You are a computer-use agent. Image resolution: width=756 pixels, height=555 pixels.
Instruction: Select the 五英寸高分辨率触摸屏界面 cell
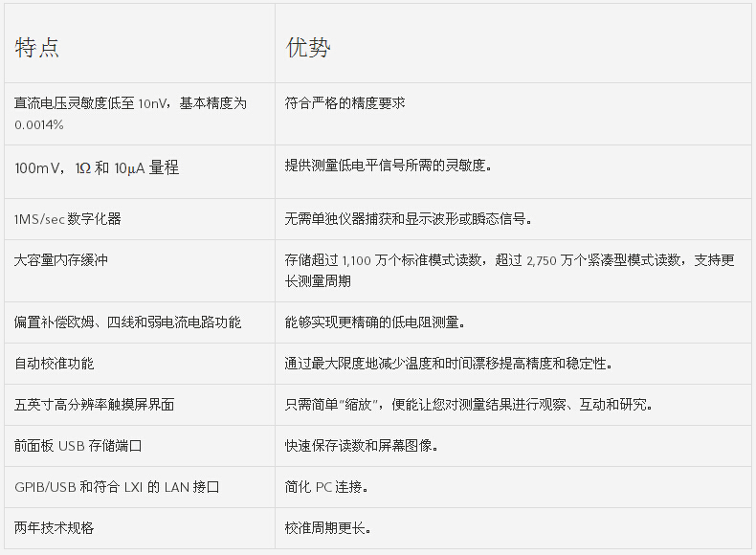point(95,405)
